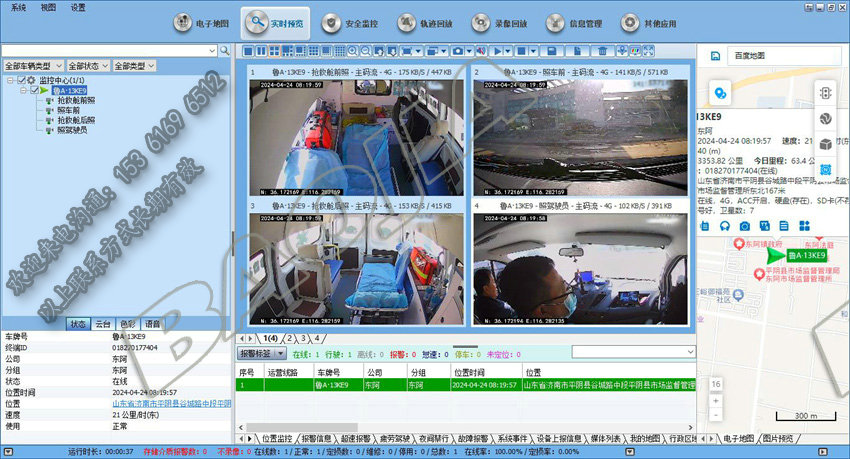Open the 全部车辆类型 dropdown

[x=34, y=66]
